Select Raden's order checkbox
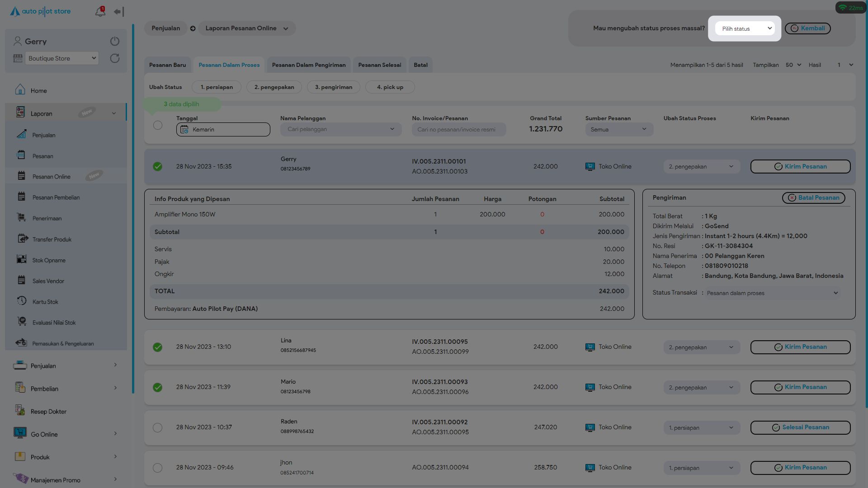 [157, 427]
